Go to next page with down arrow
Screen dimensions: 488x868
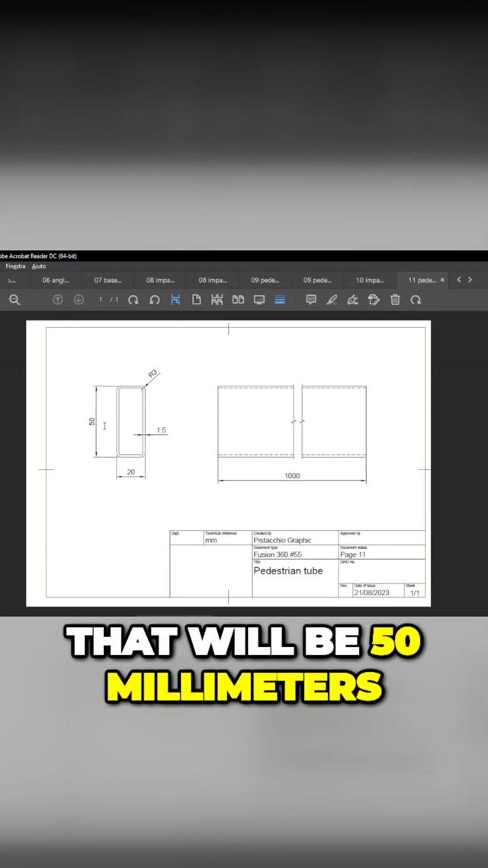click(x=78, y=300)
